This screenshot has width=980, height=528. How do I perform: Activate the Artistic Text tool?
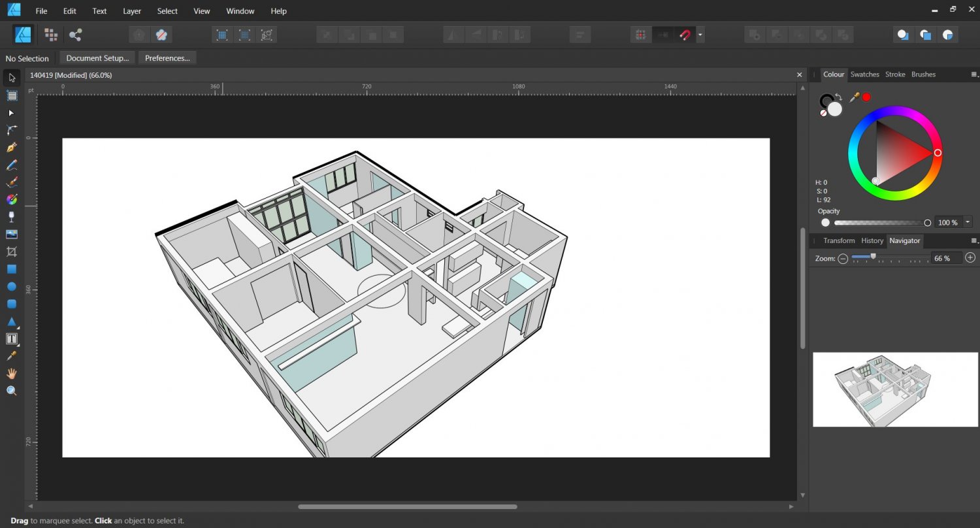click(x=12, y=338)
